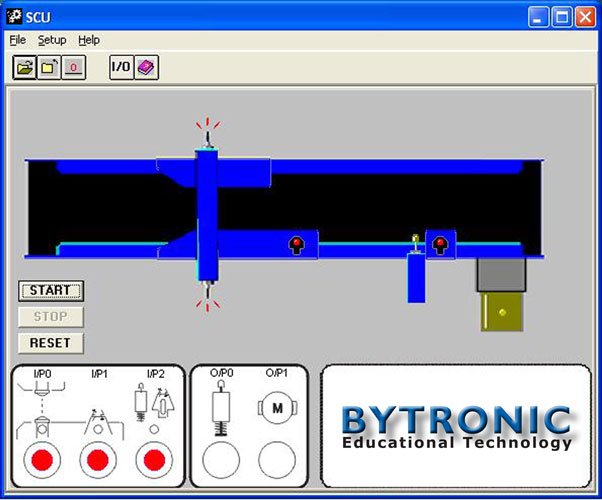
Task: Toggle the O/P1 output indicator circle
Action: click(x=276, y=461)
